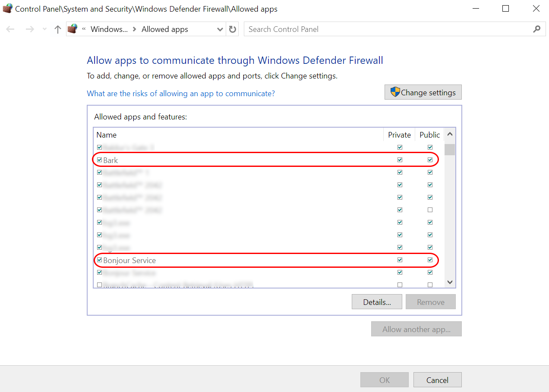The image size is (549, 392).
Task: Close the Allowed apps window
Action: tap(536, 9)
